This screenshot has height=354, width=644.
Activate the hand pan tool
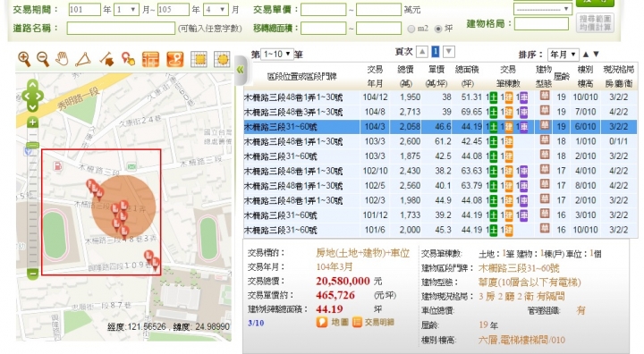point(63,59)
